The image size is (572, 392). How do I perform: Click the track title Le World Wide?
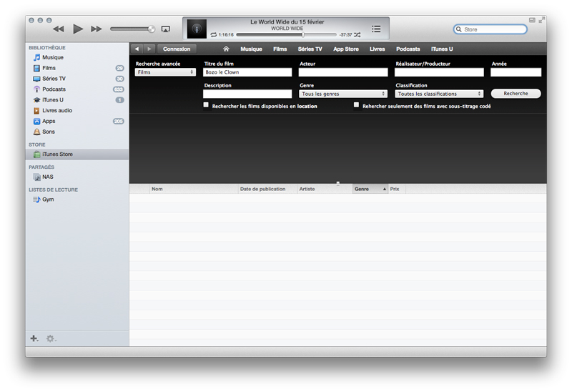pos(287,22)
